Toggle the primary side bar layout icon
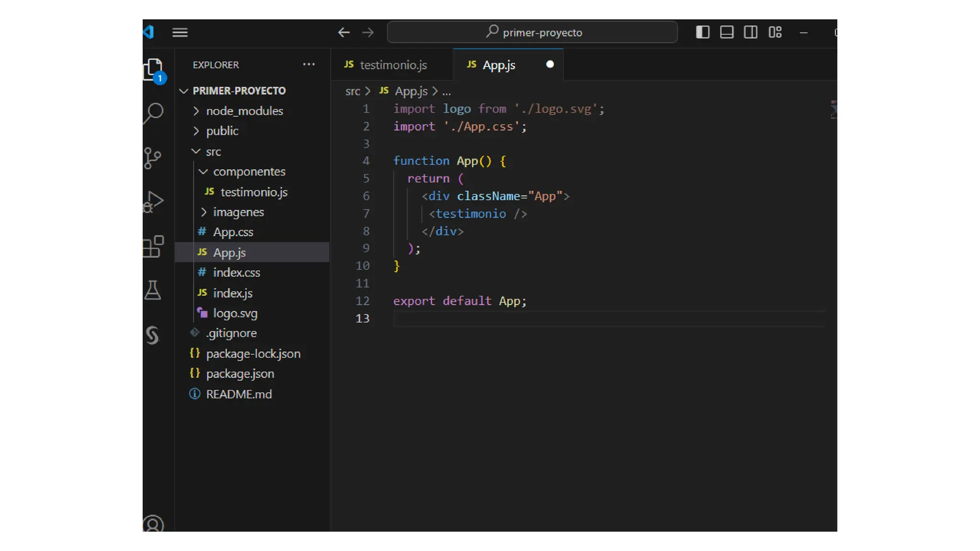The height and width of the screenshot is (551, 980). (702, 32)
